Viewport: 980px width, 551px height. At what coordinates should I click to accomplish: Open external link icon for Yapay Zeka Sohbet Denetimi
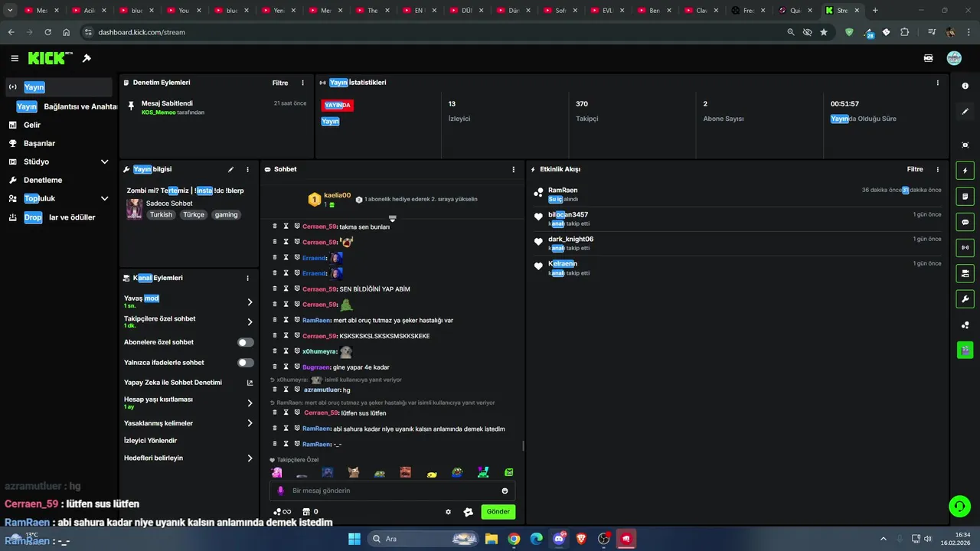(x=250, y=383)
